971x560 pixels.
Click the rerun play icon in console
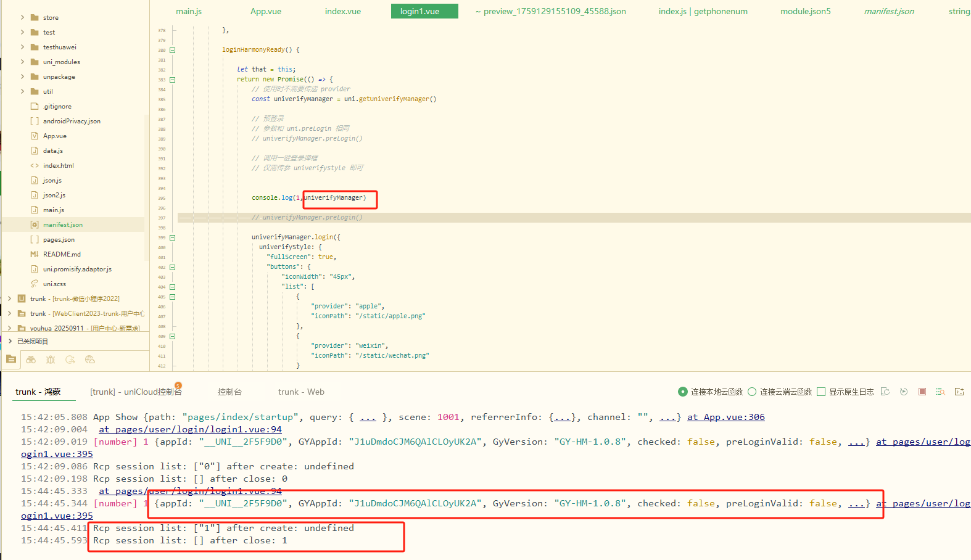pyautogui.click(x=904, y=392)
